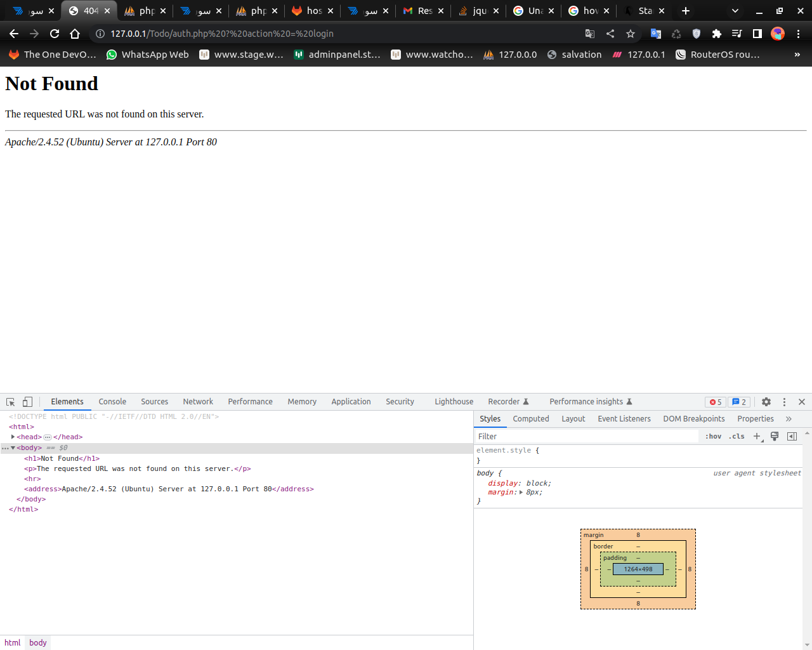Select the h1 Not Found node
Viewport: 812px width, 650px height.
[62, 458]
